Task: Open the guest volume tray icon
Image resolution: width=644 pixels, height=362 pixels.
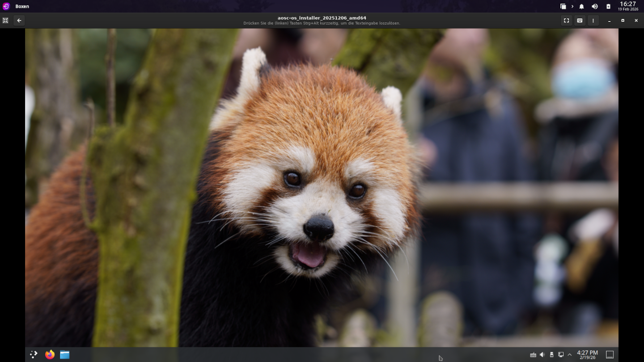Action: click(x=542, y=354)
